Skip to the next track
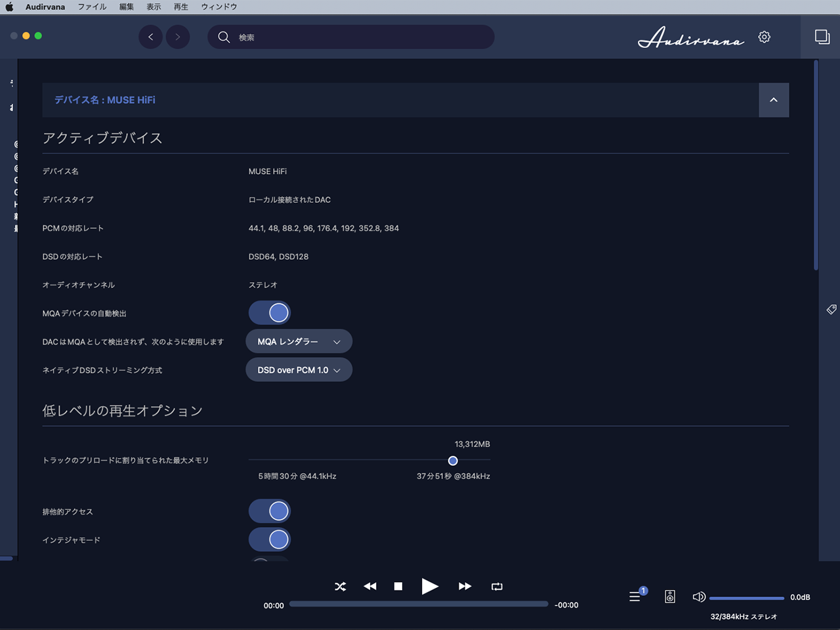Viewport: 840px width, 630px height. [x=465, y=586]
